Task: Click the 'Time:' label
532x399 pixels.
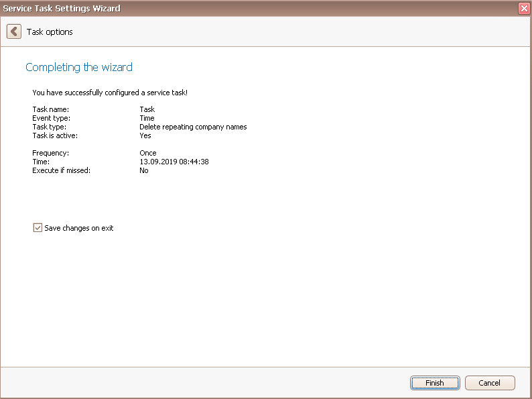Action: pos(41,162)
